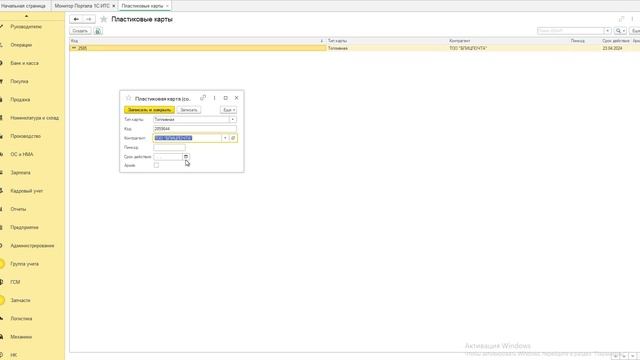
Task: Open the search magnifier button in list
Action: click(x=620, y=31)
